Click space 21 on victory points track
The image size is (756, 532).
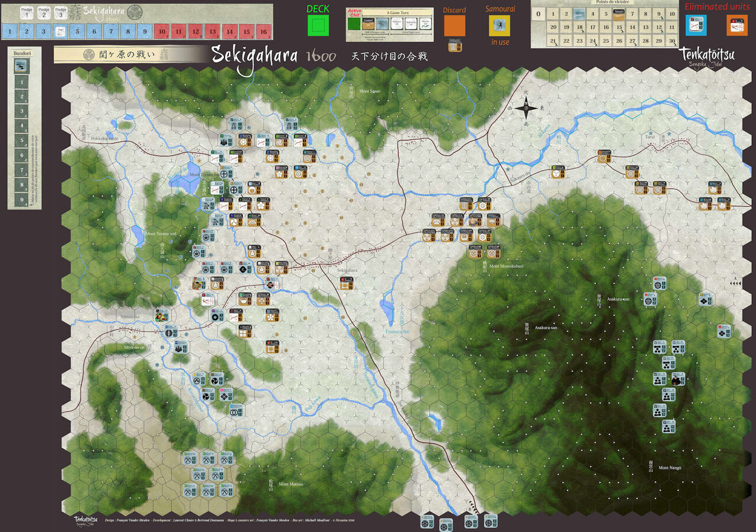coord(553,41)
